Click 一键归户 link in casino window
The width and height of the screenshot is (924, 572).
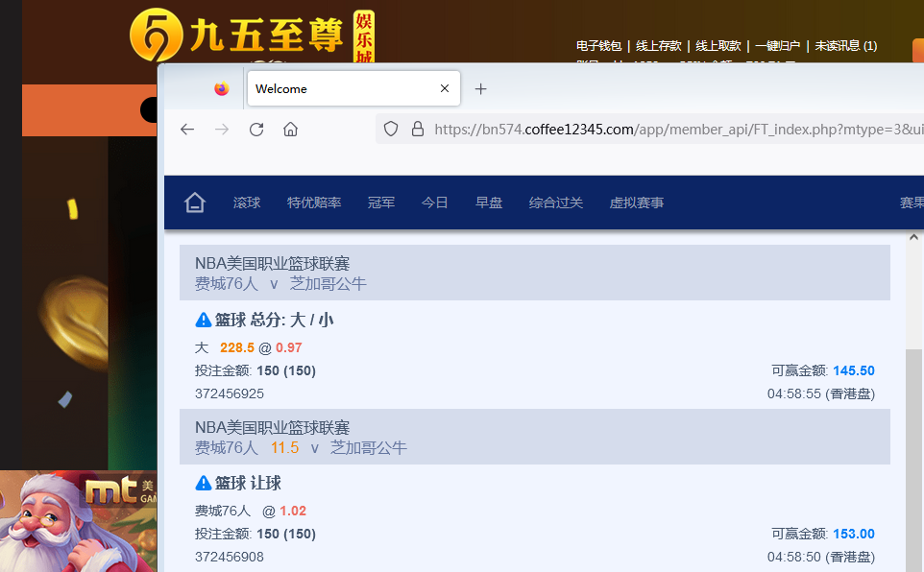click(x=778, y=46)
